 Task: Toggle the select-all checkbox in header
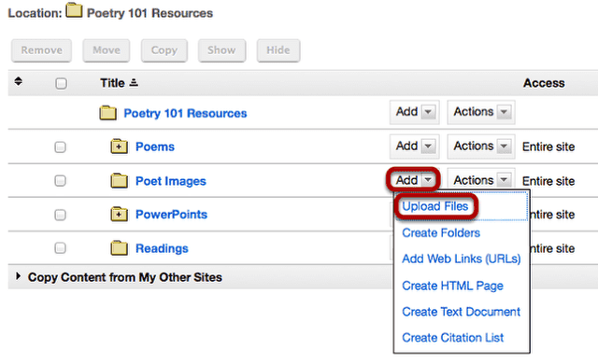61,83
